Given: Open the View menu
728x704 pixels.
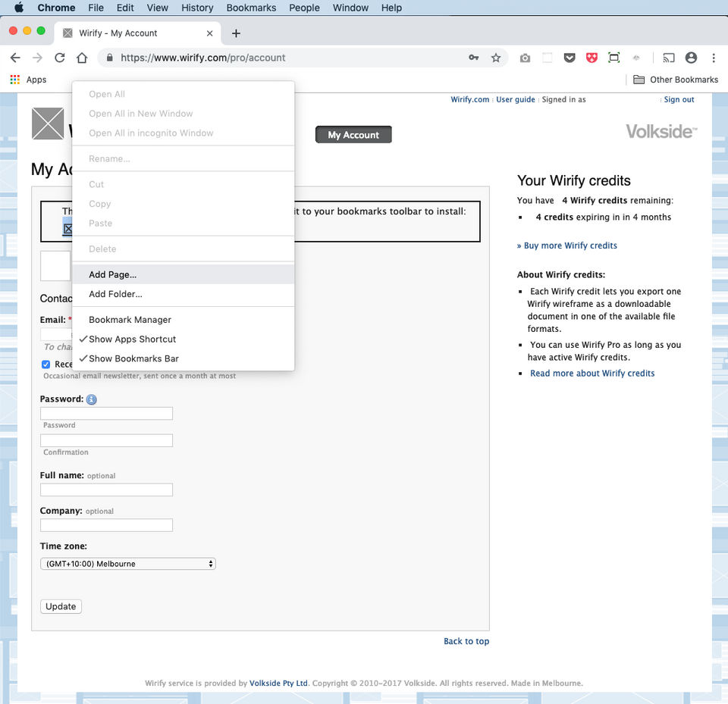Looking at the screenshot, I should tap(158, 8).
